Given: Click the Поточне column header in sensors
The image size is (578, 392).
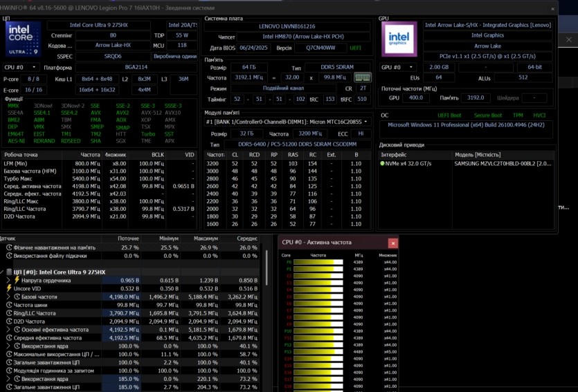Looking at the screenshot, I should (128, 238).
